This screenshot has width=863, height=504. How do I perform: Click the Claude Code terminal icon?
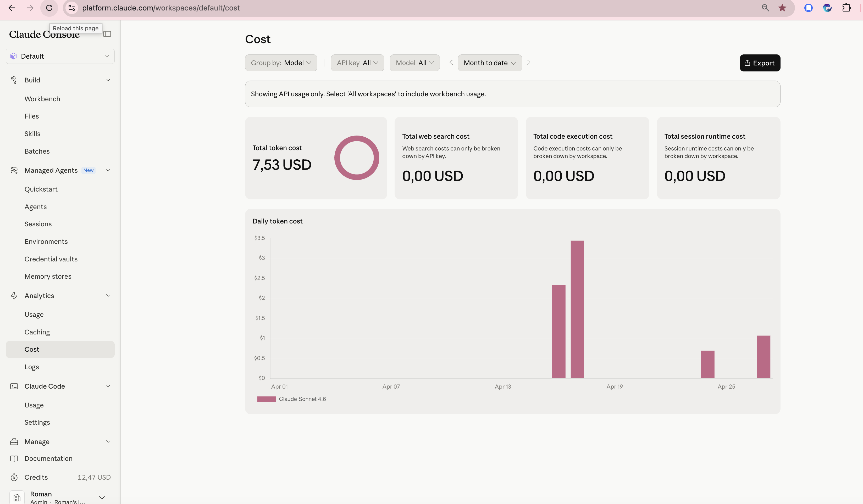(x=14, y=386)
